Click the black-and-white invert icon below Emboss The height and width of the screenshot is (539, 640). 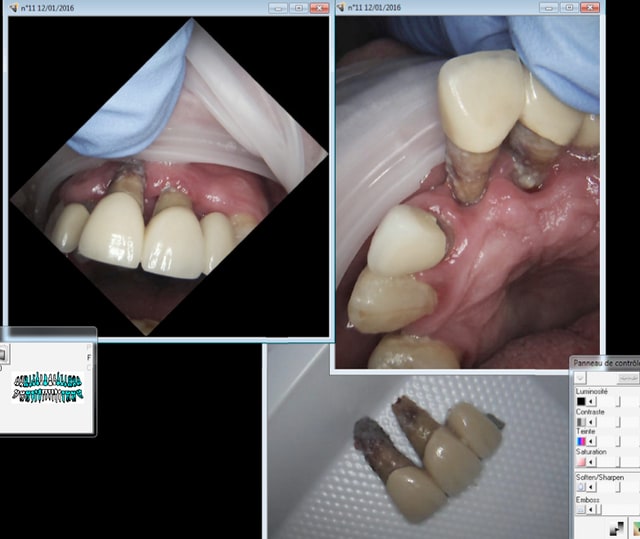617,528
